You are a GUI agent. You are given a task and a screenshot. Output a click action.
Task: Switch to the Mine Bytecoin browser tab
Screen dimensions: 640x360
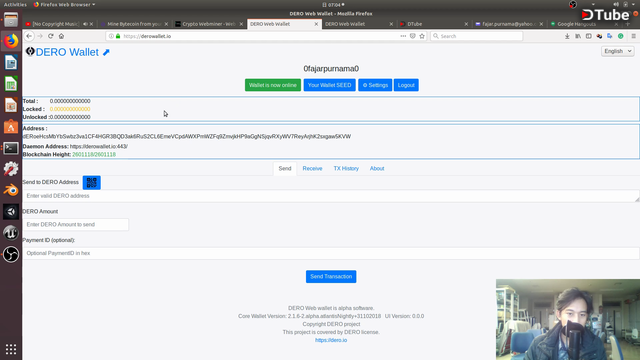[134, 24]
